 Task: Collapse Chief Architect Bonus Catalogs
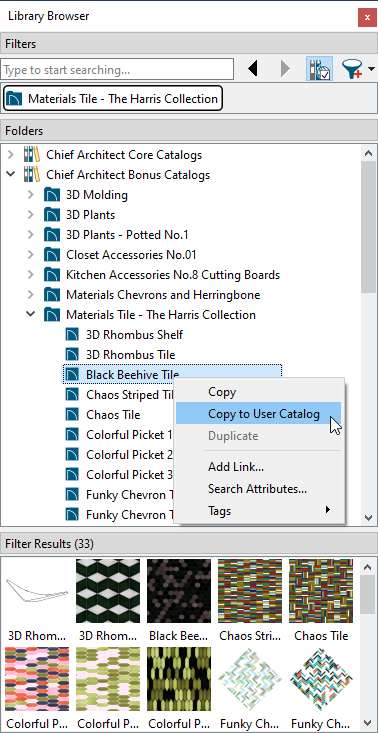pos(11,175)
